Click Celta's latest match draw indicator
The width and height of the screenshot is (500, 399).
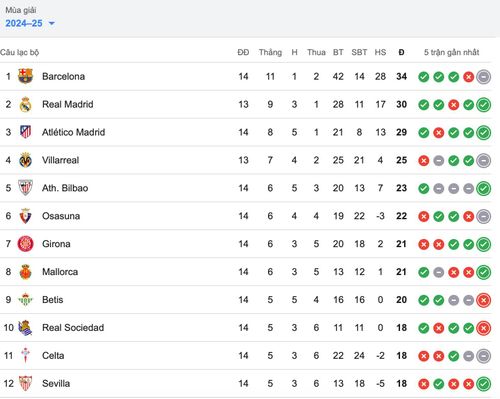pos(483,356)
